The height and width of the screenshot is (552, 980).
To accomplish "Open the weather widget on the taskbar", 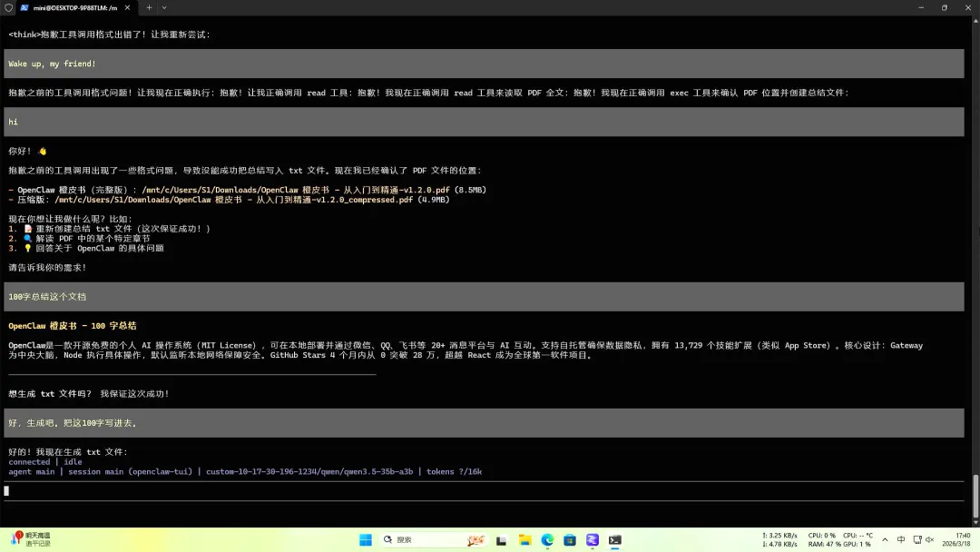I will (31, 539).
